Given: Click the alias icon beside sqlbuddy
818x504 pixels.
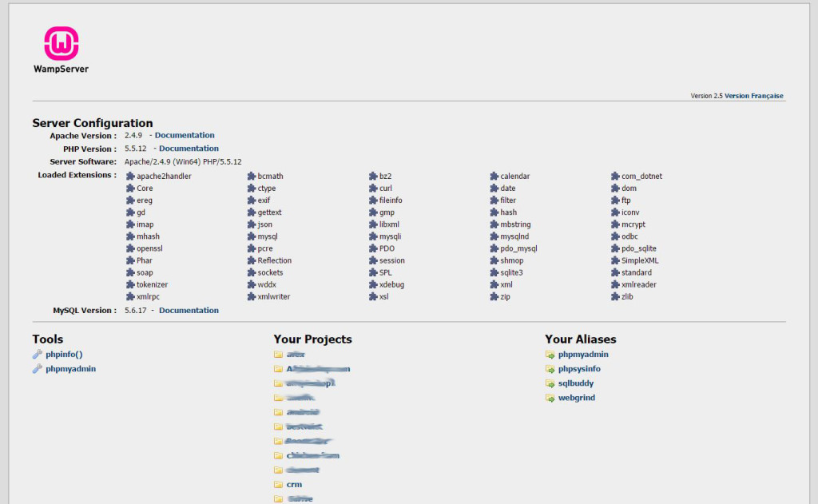Looking at the screenshot, I should coord(550,383).
